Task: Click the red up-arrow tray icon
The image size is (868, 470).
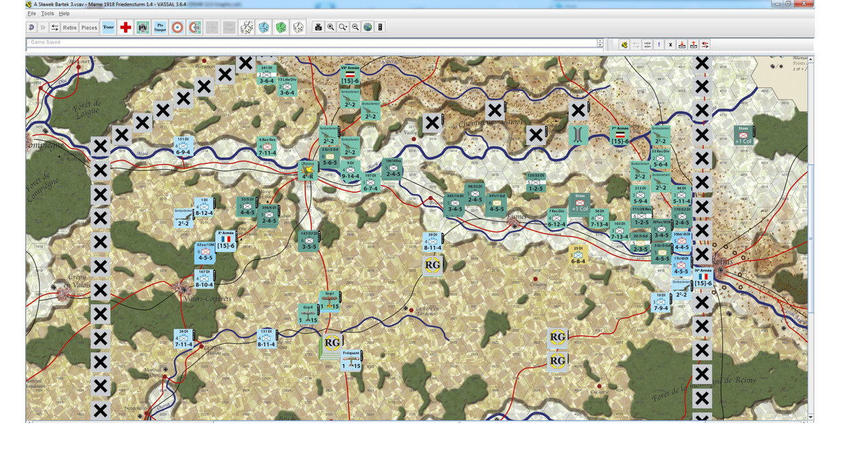Action: [694, 45]
